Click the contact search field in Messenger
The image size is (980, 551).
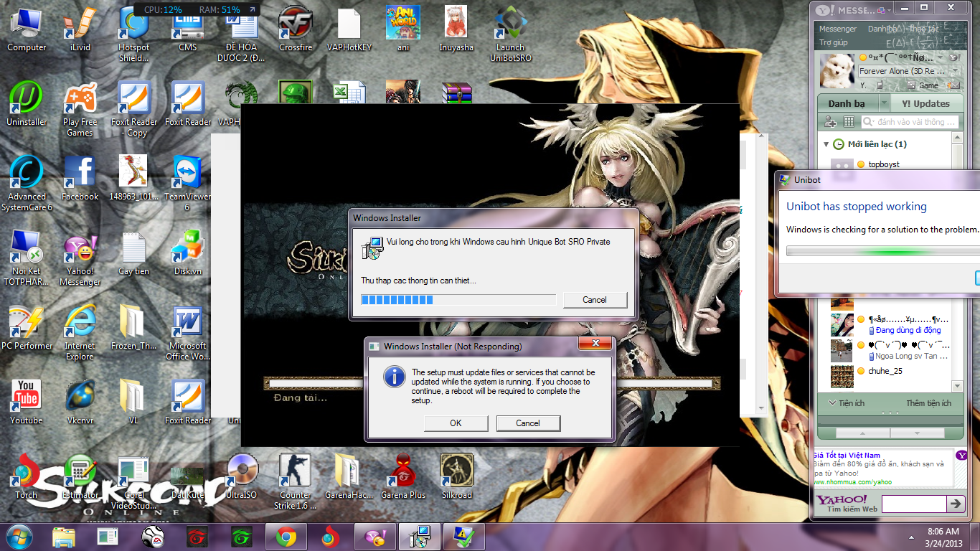click(x=909, y=122)
